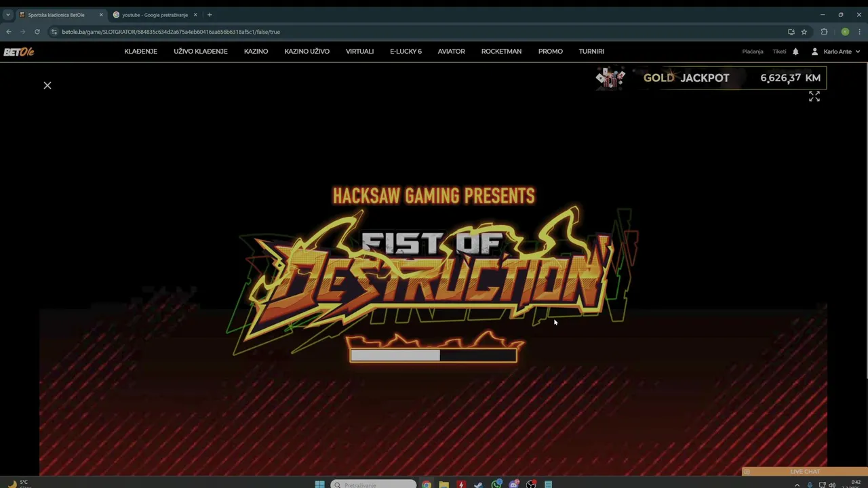The height and width of the screenshot is (488, 868).
Task: Click the betole.ba address bar URL
Action: [171, 32]
